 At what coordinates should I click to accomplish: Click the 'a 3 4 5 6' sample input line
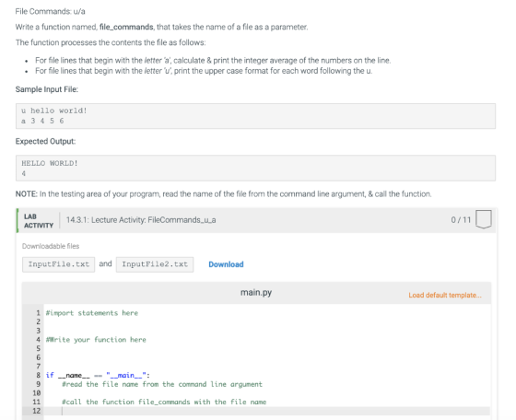[x=42, y=121]
